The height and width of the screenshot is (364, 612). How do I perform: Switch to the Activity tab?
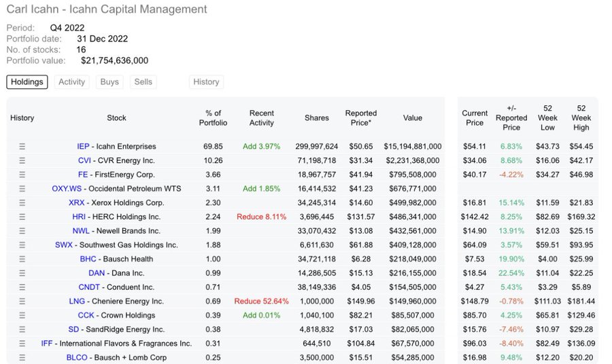[72, 82]
